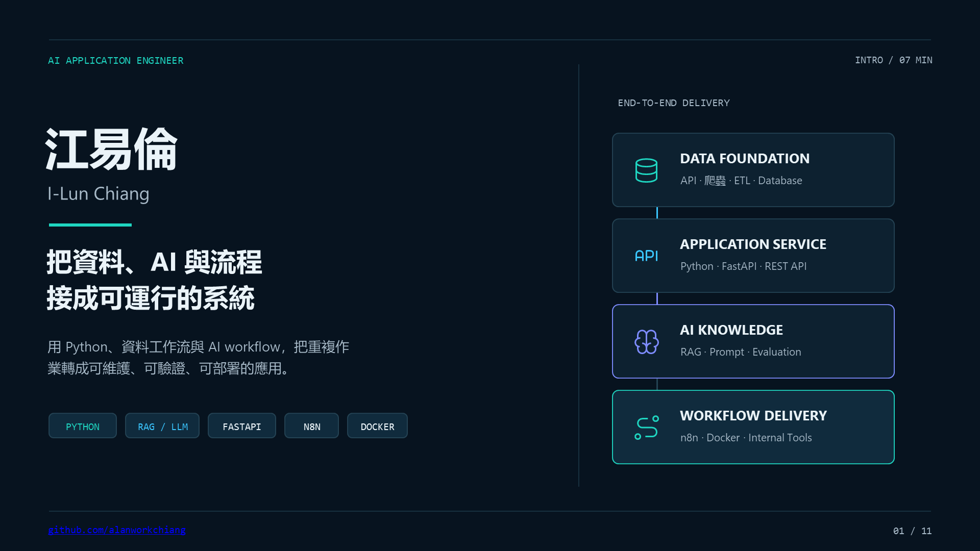Select the WORKFLOW DELIVERY card title

coord(753,416)
